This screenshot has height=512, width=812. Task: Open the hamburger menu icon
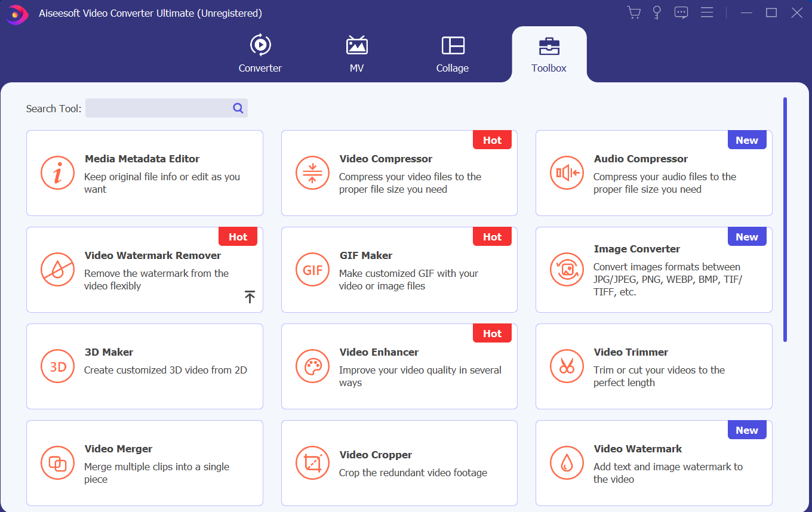[x=707, y=13]
